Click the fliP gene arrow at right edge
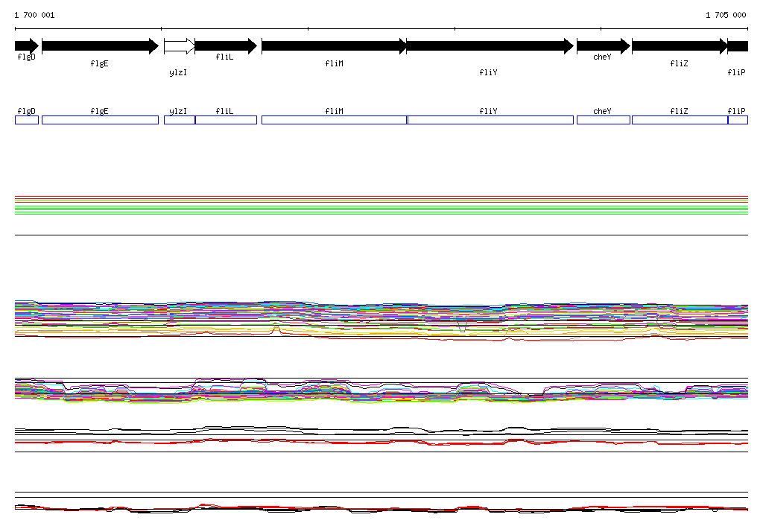Viewport: 763px width, 532px height. click(738, 46)
